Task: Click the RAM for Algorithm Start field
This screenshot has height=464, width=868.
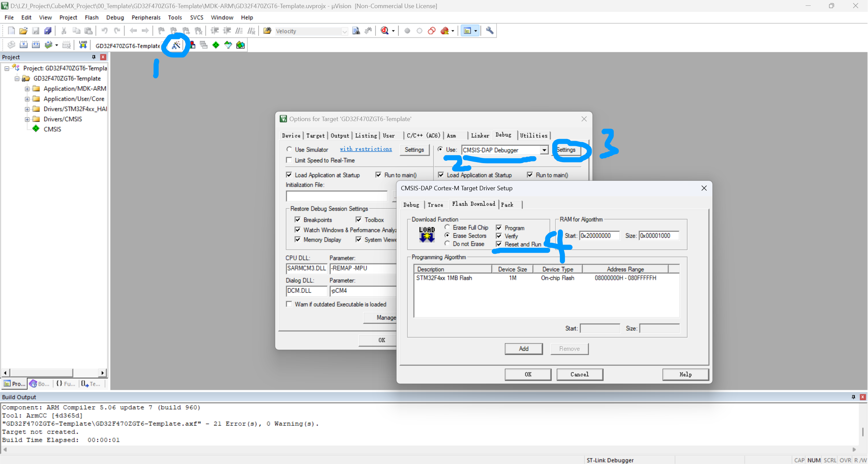Action: point(600,235)
